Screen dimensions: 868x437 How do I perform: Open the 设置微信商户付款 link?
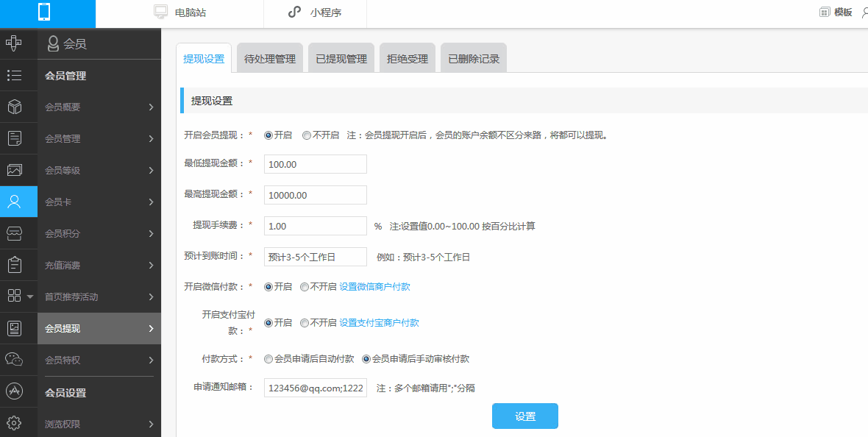pos(374,287)
